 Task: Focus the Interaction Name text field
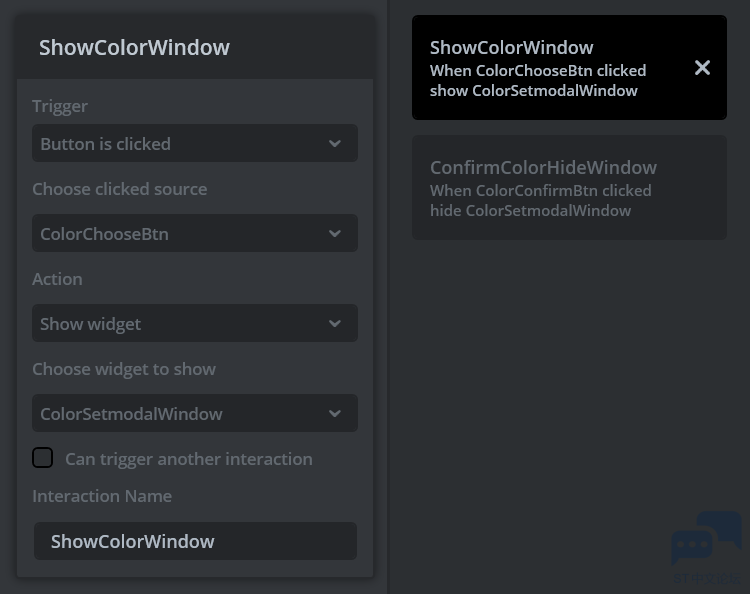pos(195,541)
